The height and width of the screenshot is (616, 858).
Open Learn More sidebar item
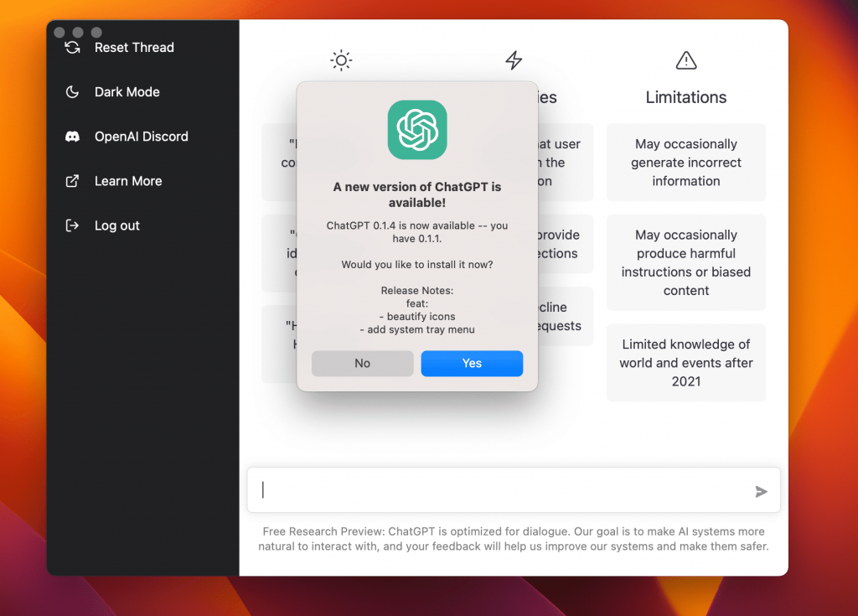(x=128, y=181)
